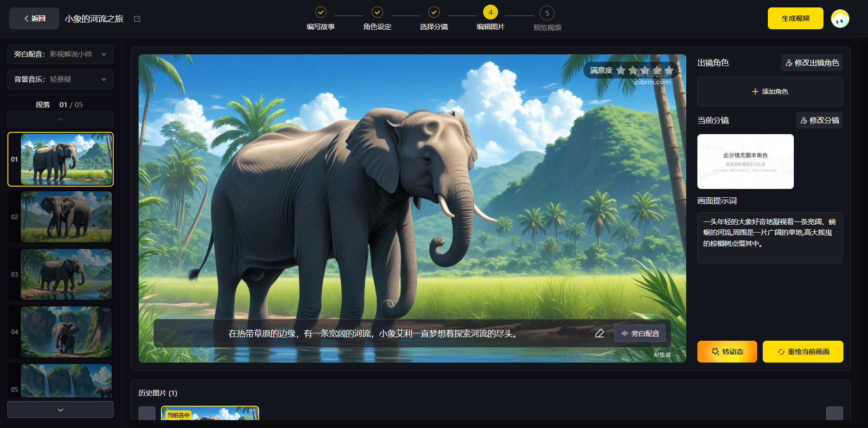868x428 pixels.
Task: Click 添加角色 to add a character
Action: coord(770,91)
